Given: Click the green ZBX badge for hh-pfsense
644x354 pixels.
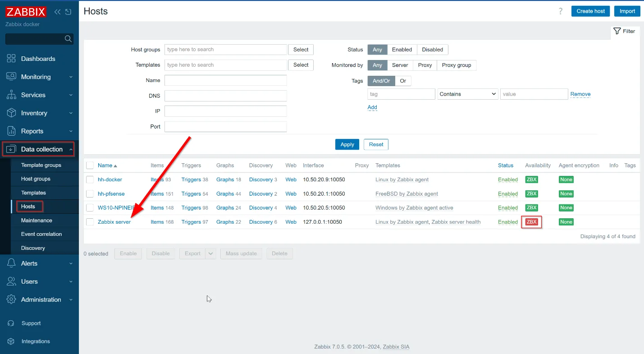Looking at the screenshot, I should click(532, 194).
